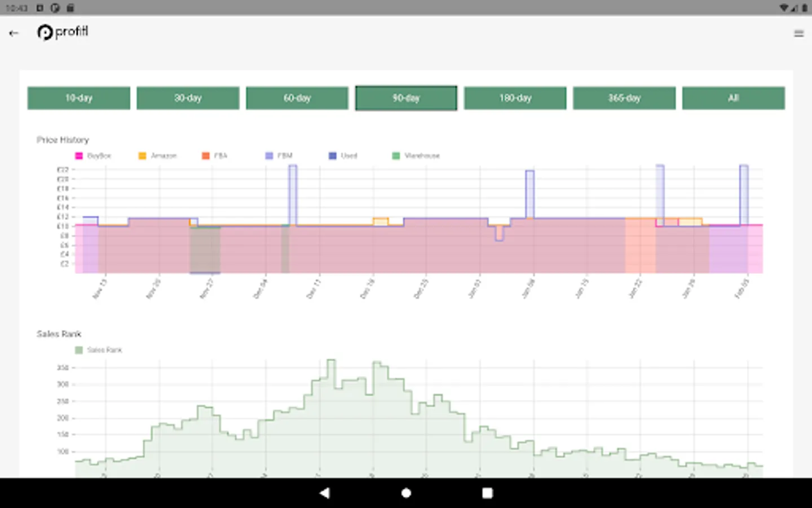Select the 10-day range
Screen dimensions: 812x508
pos(79,98)
